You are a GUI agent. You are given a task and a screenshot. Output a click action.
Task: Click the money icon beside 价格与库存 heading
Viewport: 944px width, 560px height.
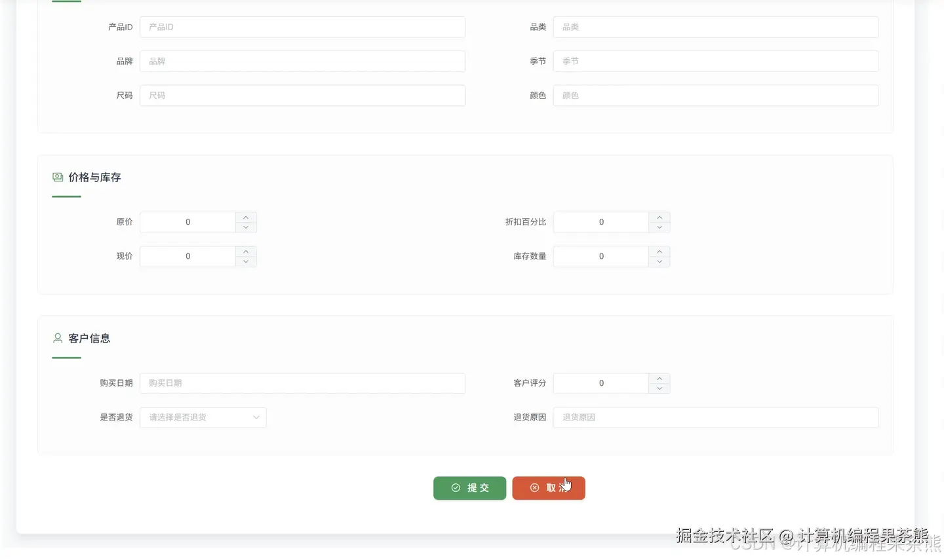pyautogui.click(x=58, y=177)
